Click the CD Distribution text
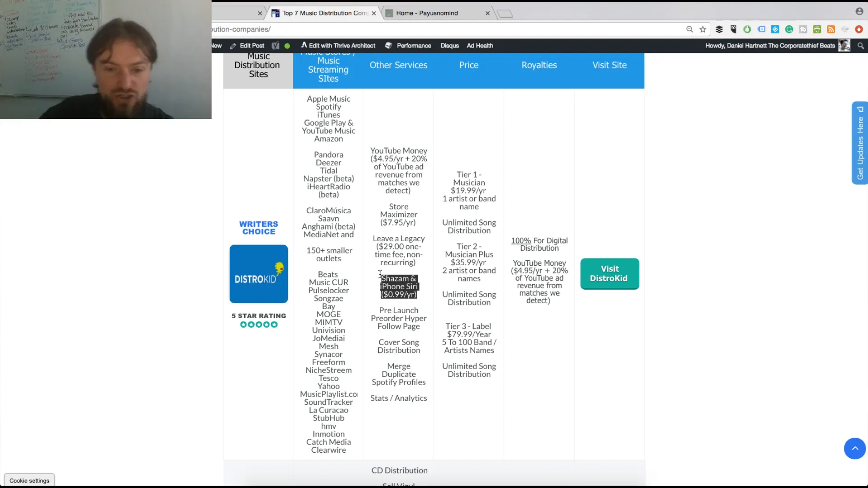 (x=399, y=470)
